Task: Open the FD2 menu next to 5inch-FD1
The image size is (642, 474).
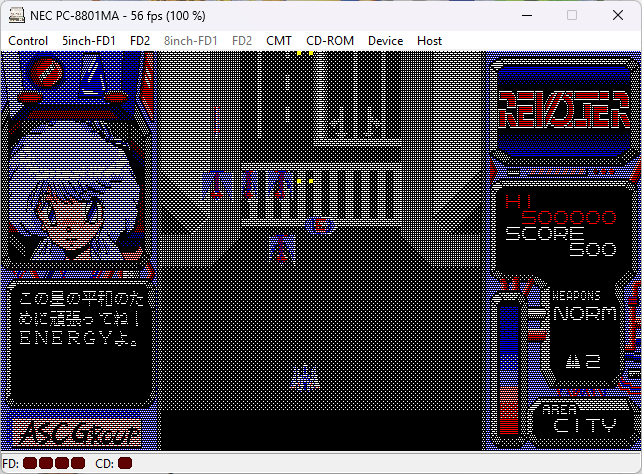Action: [140, 41]
